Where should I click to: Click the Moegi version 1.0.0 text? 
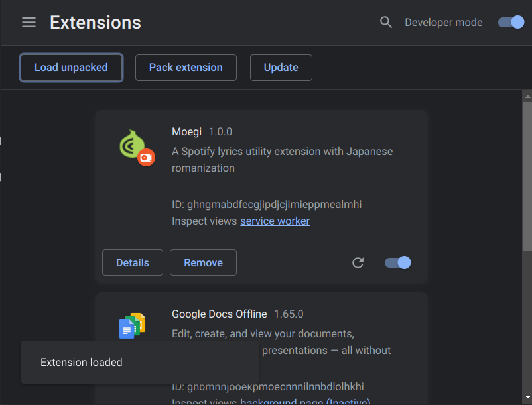[x=220, y=131]
